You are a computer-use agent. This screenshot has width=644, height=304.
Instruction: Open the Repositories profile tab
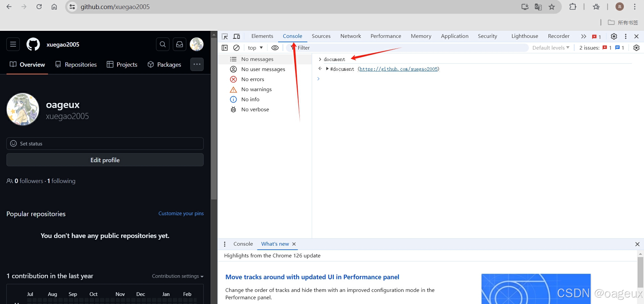pos(76,64)
